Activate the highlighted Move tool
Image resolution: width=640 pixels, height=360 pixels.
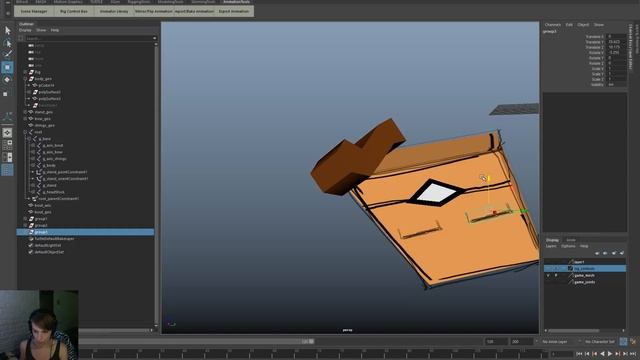pyautogui.click(x=7, y=67)
